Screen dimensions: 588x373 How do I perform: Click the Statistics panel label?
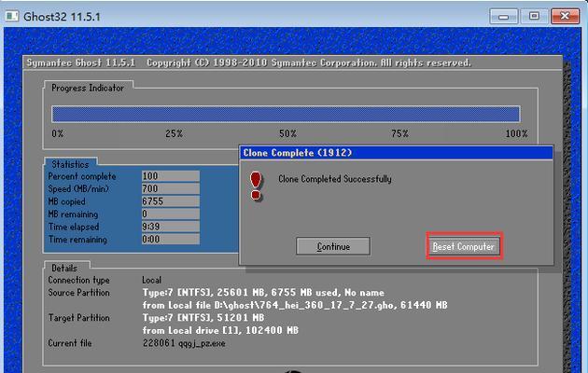click(x=70, y=164)
